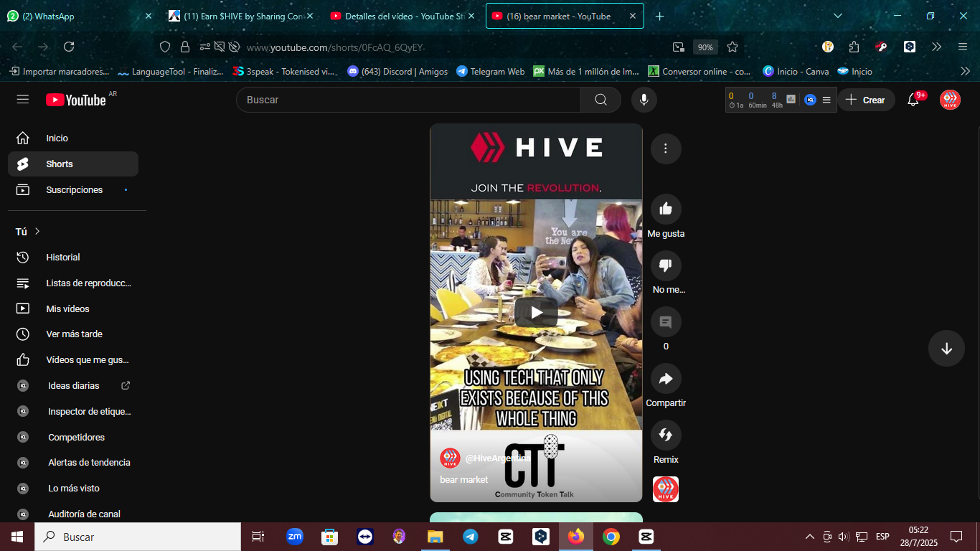This screenshot has height=551, width=980.
Task: Submit search with the magnifier button
Action: tap(600, 100)
